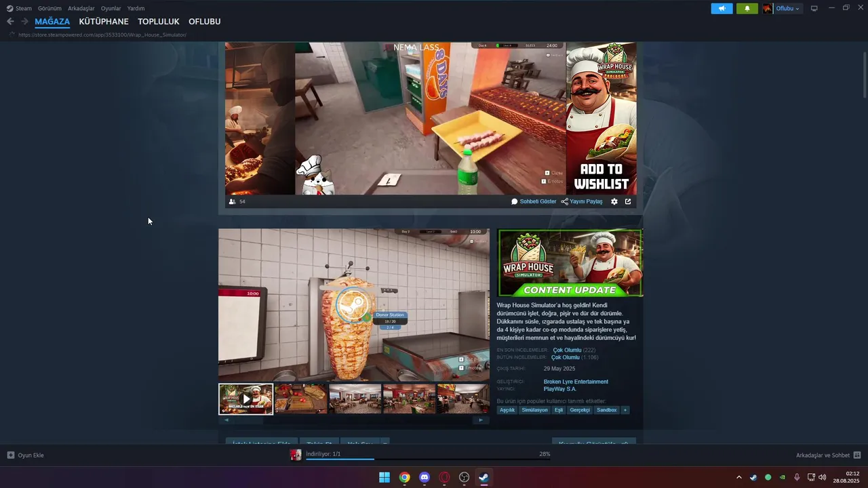Show hidden tray icons chevron
This screenshot has height=488, width=868.
coord(739,477)
